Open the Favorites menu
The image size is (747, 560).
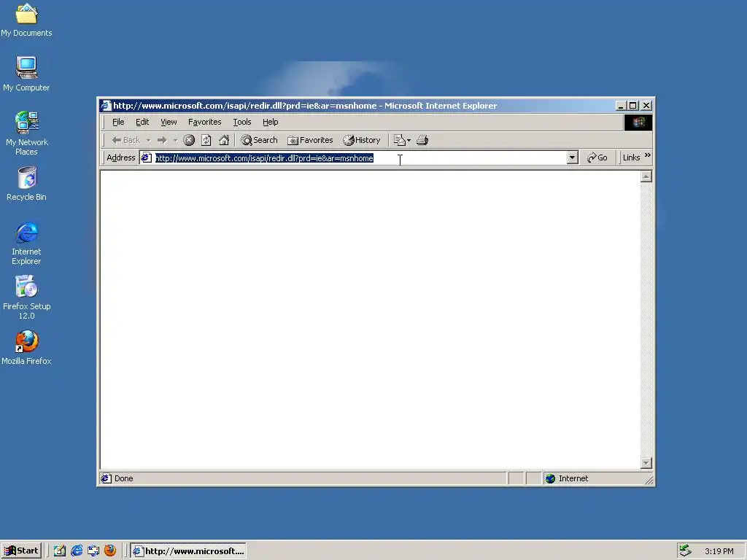[x=205, y=122]
